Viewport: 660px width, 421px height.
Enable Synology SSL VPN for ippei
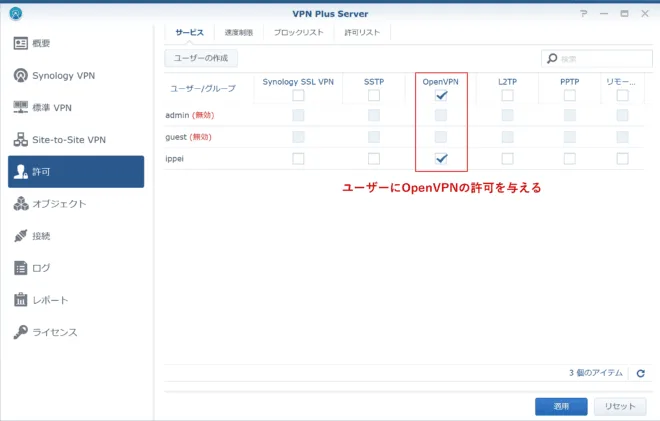(x=298, y=159)
